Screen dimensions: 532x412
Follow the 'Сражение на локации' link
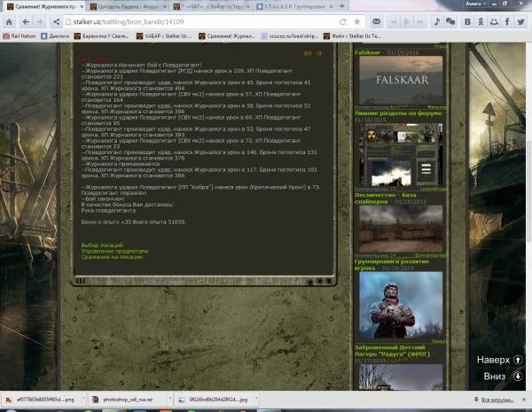112,257
